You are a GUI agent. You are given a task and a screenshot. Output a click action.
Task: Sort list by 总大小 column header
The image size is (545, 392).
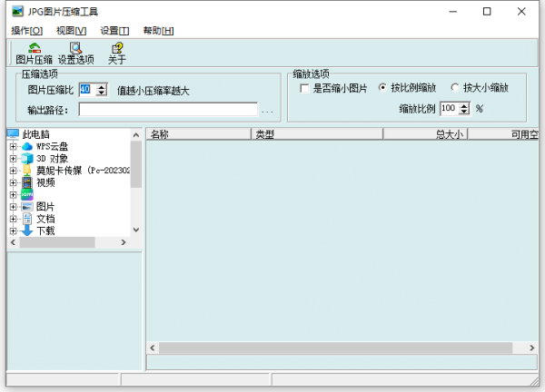pos(425,134)
